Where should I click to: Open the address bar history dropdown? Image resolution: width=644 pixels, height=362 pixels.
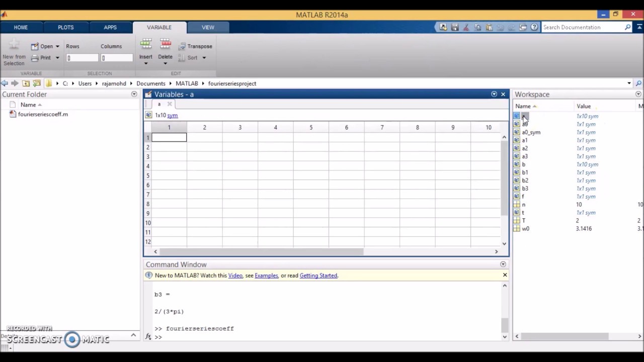click(x=629, y=83)
